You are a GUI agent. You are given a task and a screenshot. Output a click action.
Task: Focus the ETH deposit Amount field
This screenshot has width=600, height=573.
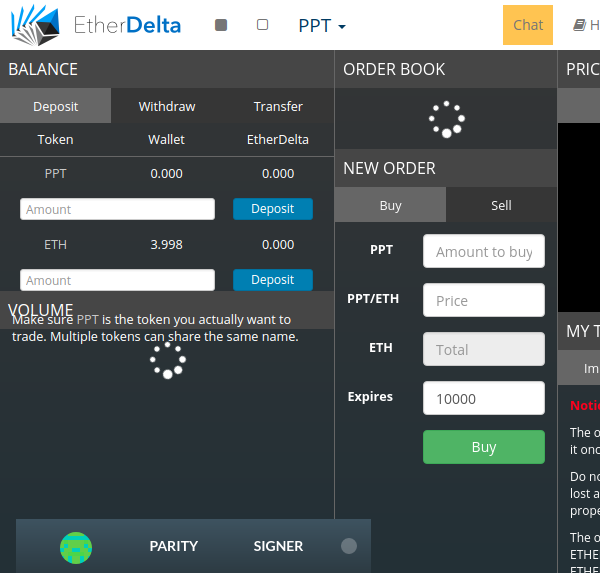pyautogui.click(x=117, y=280)
